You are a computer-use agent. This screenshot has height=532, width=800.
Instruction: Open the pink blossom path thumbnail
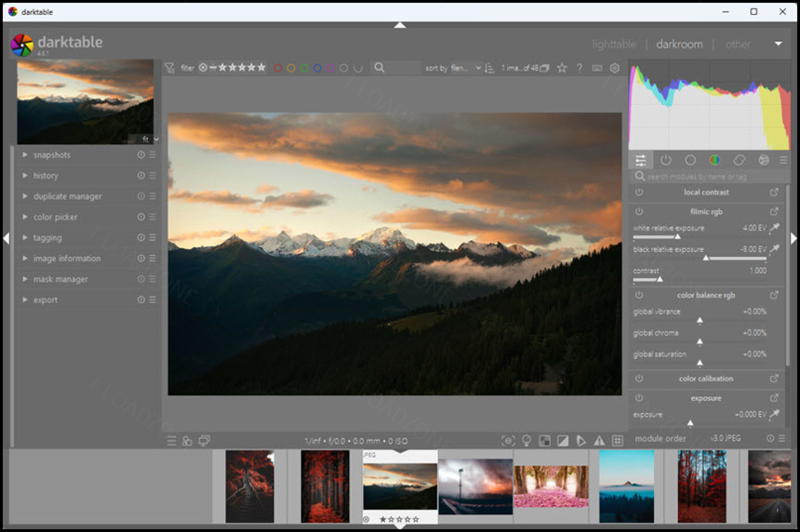[x=551, y=486]
